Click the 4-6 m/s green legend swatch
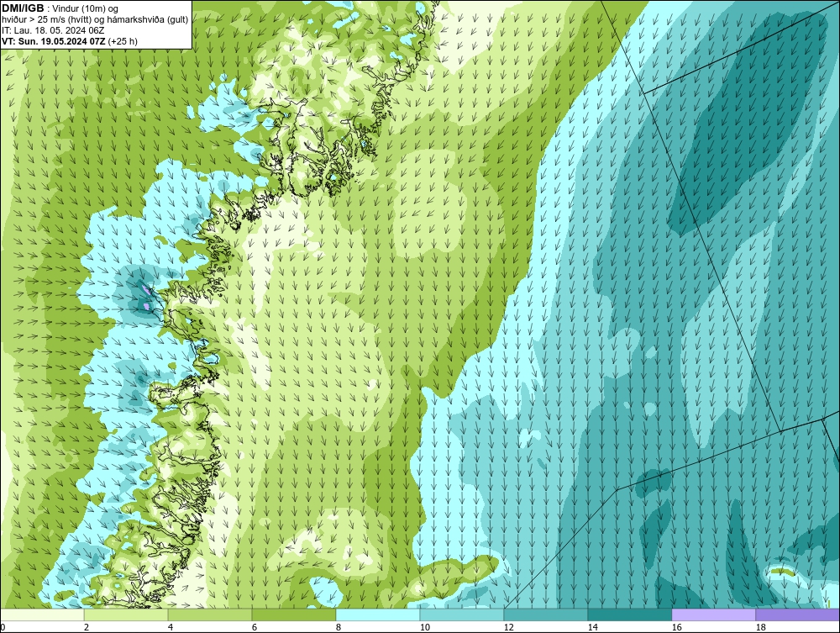Image resolution: width=840 pixels, height=633 pixels. pyautogui.click(x=210, y=615)
